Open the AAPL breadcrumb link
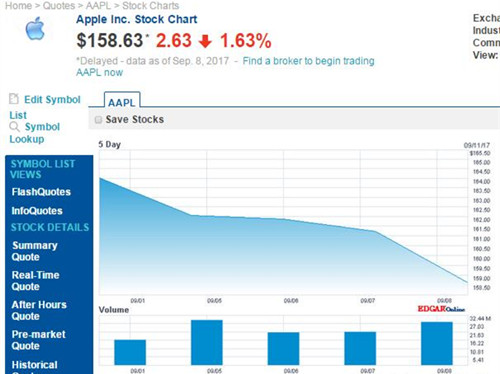500x374 pixels. (x=98, y=6)
